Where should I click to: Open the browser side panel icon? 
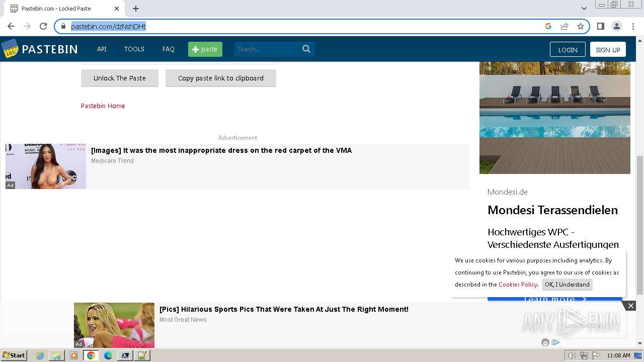(x=600, y=26)
